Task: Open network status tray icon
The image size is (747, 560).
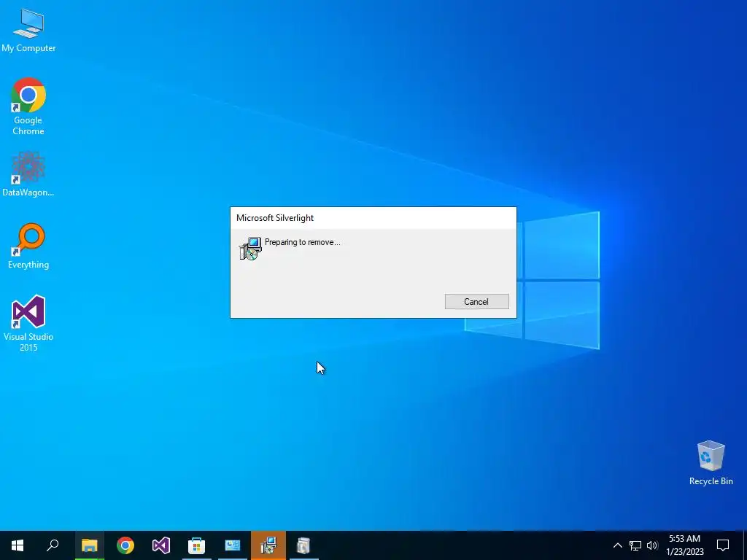Action: pos(635,545)
